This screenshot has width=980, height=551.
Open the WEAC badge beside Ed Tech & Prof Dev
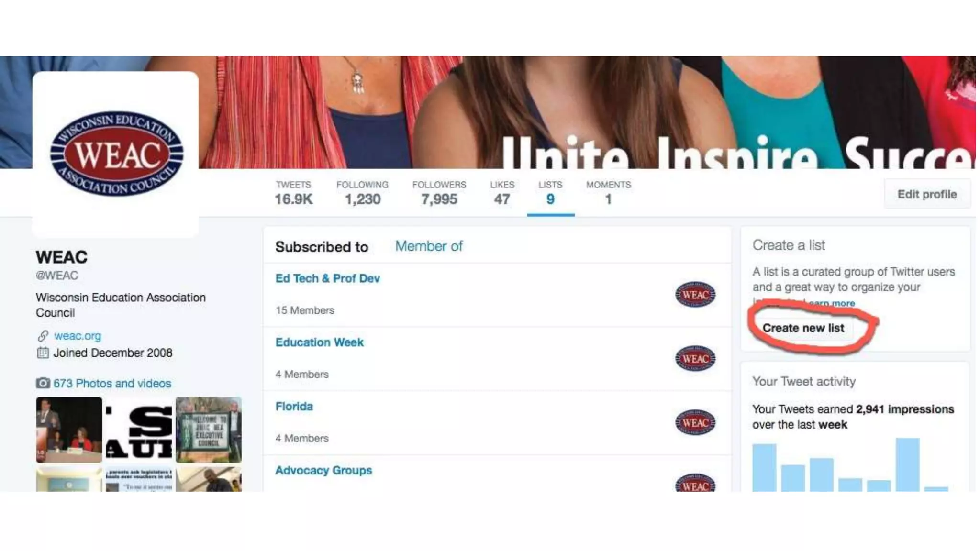695,294
